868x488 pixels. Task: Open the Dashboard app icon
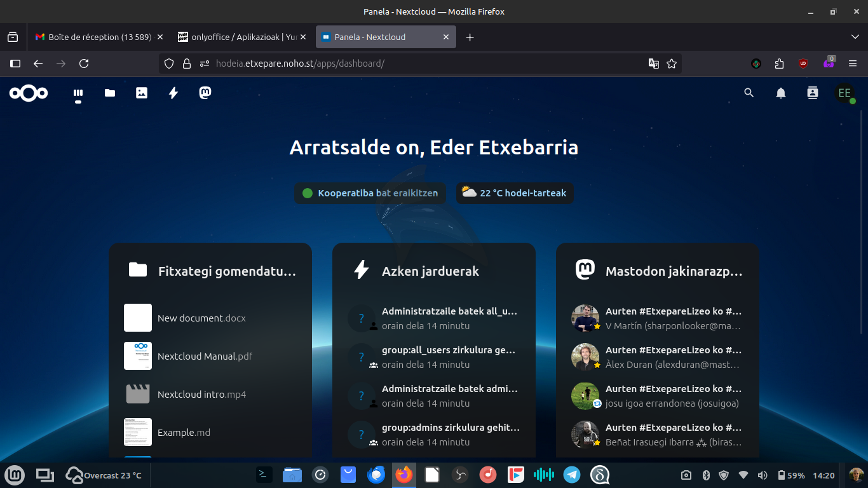pyautogui.click(x=78, y=93)
